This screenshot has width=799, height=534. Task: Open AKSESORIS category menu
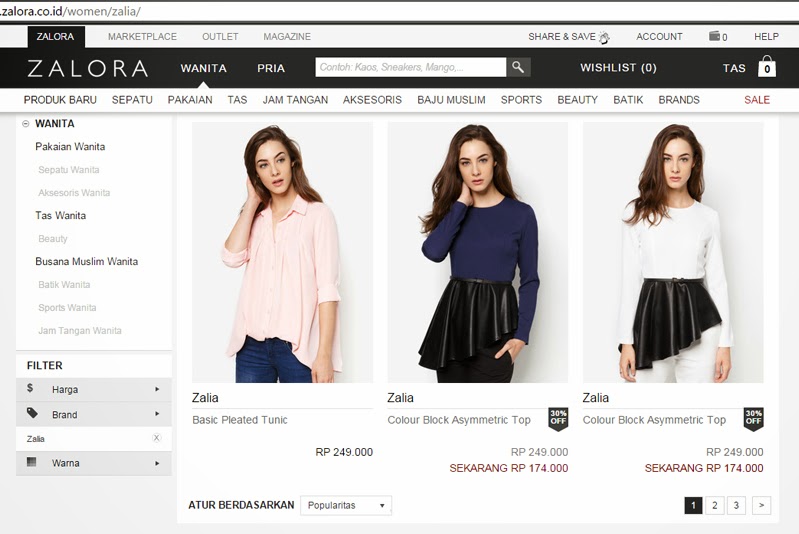372,100
